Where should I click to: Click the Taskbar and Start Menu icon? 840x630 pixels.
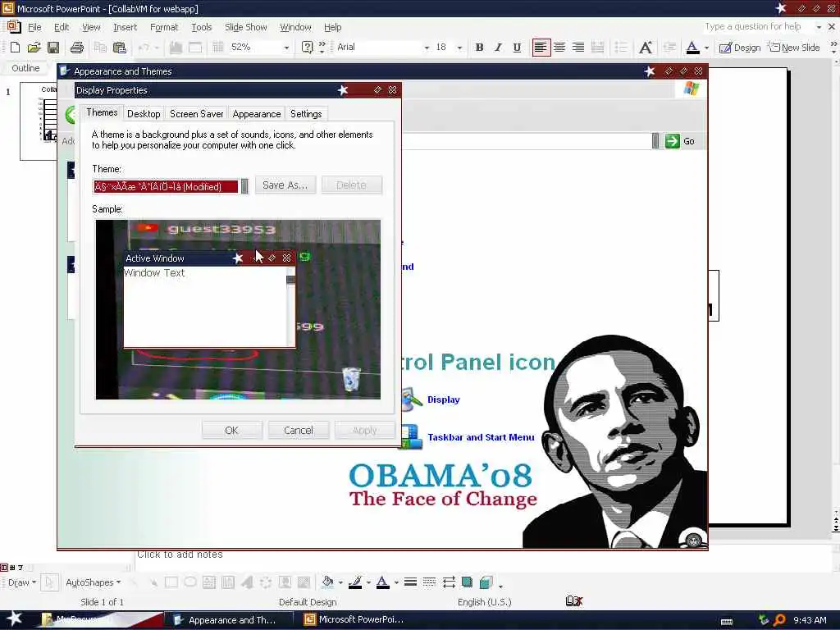pyautogui.click(x=412, y=436)
